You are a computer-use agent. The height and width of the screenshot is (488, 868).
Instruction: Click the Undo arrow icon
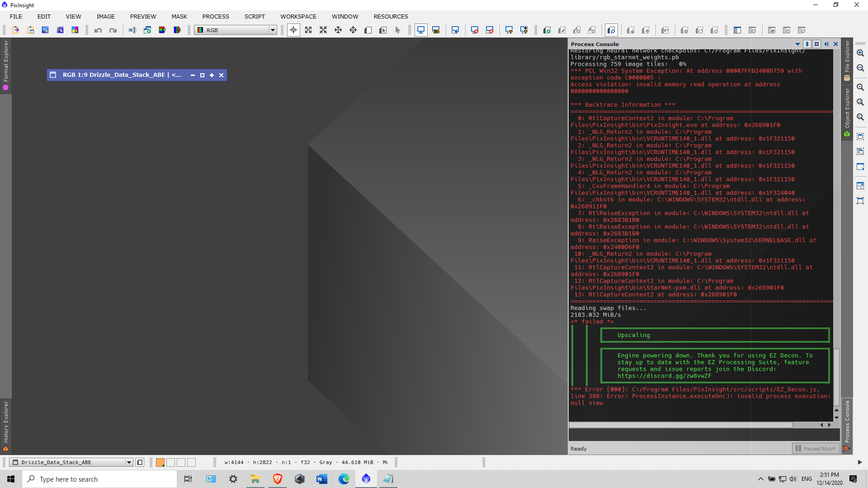(x=98, y=30)
